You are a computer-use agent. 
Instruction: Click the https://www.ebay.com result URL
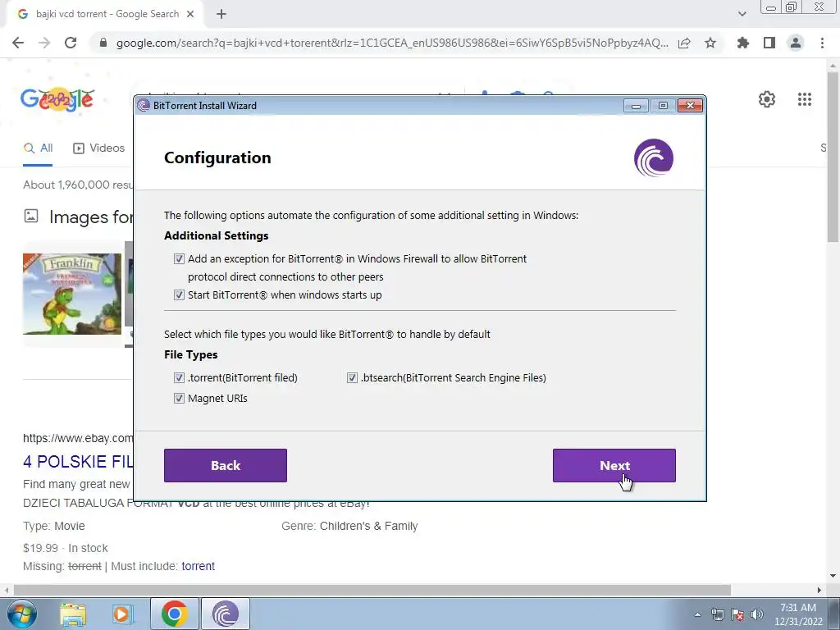(78, 438)
